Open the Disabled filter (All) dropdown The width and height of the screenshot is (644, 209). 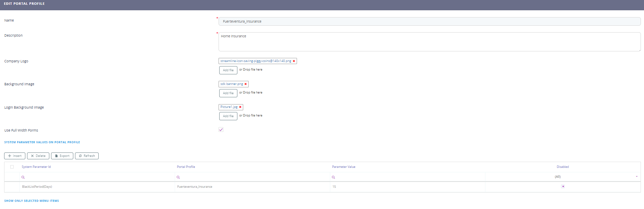coord(636,177)
